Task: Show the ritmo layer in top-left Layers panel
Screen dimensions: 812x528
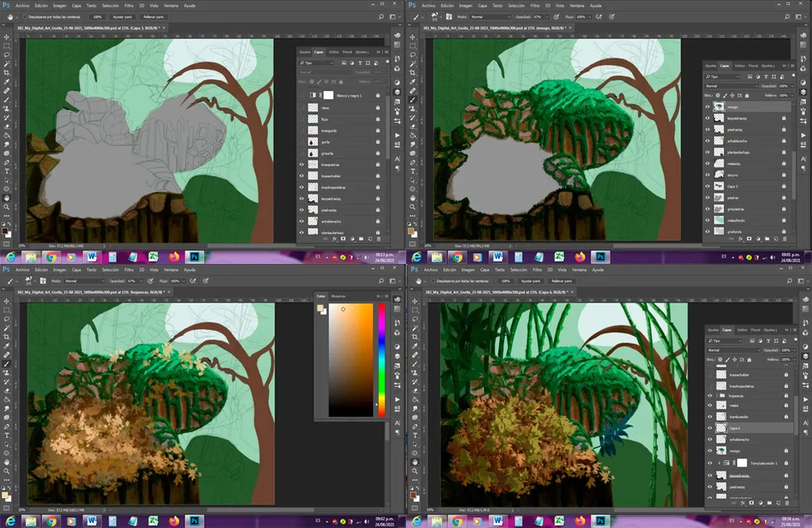Action: pos(302,108)
